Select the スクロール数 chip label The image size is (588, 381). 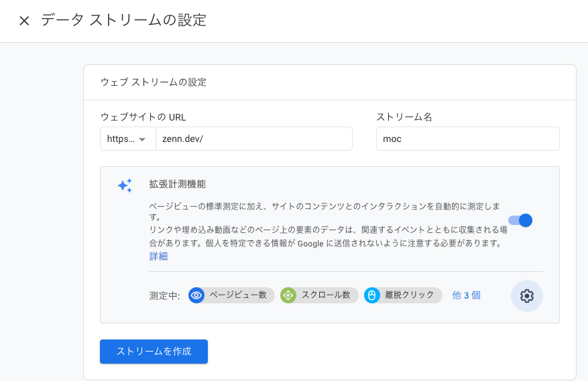(326, 295)
